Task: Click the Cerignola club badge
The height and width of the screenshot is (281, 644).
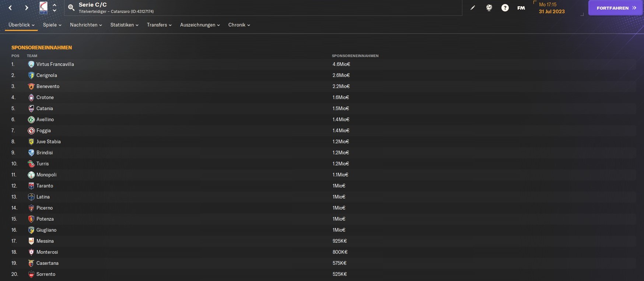Action: click(31, 75)
